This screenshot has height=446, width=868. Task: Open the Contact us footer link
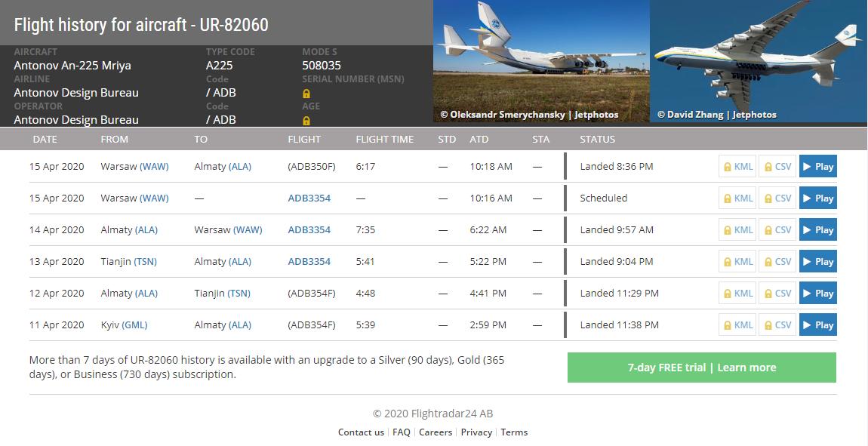[x=361, y=432]
